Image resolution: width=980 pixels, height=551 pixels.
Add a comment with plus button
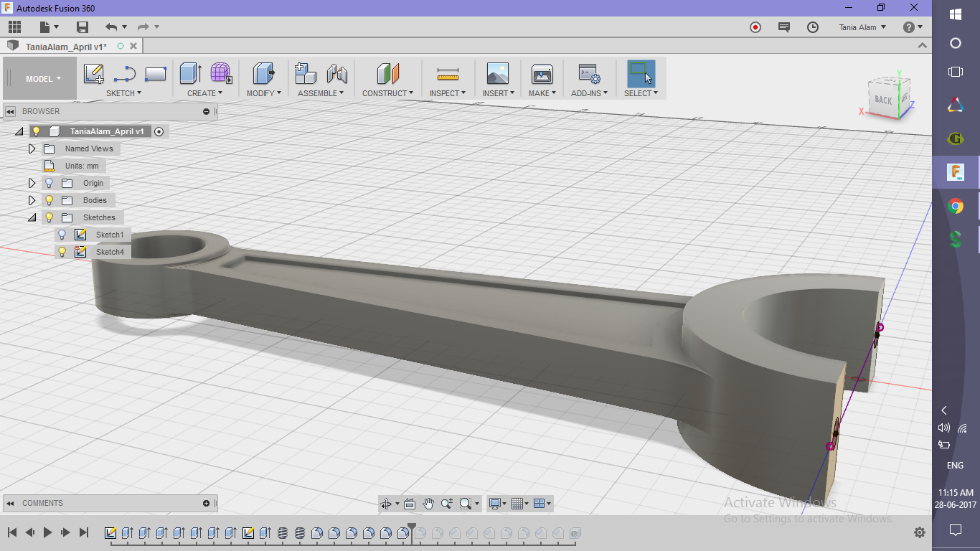[x=207, y=503]
